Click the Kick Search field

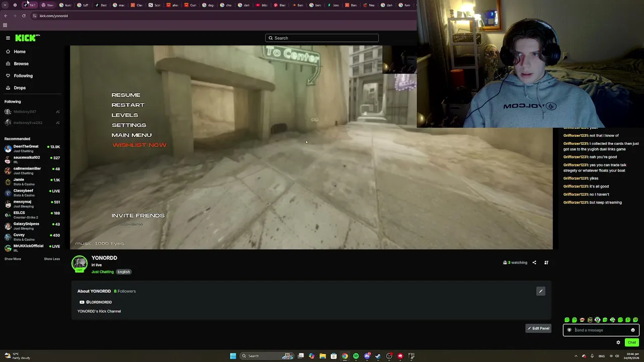point(322,38)
